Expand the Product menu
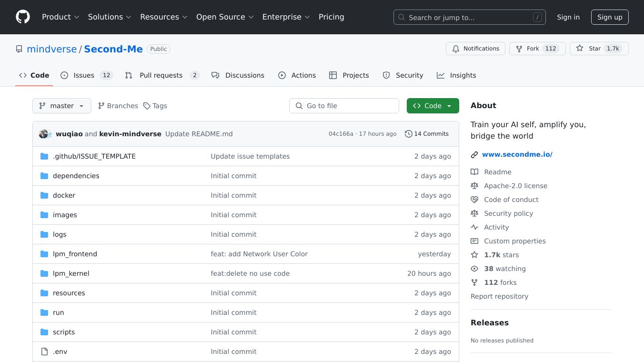 tap(60, 17)
